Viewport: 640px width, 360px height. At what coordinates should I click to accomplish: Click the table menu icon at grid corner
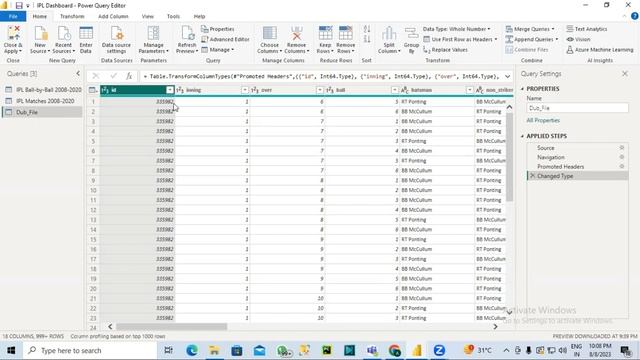tap(93, 90)
